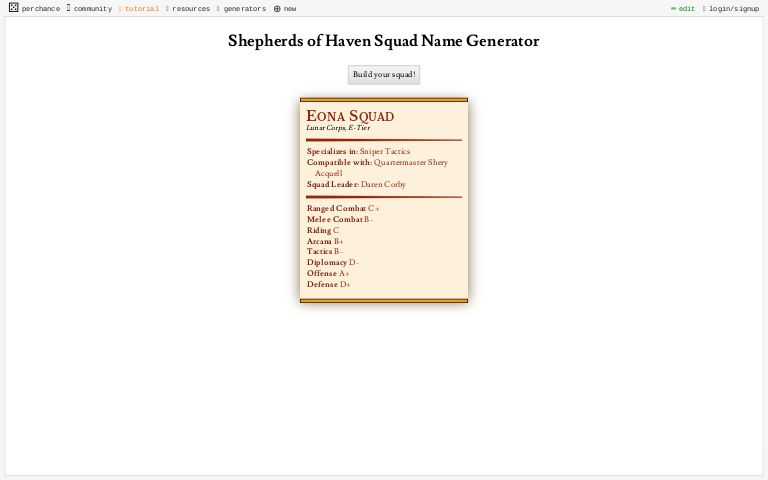This screenshot has height=480, width=768.
Task: Go to the resources page
Action: pos(190,9)
